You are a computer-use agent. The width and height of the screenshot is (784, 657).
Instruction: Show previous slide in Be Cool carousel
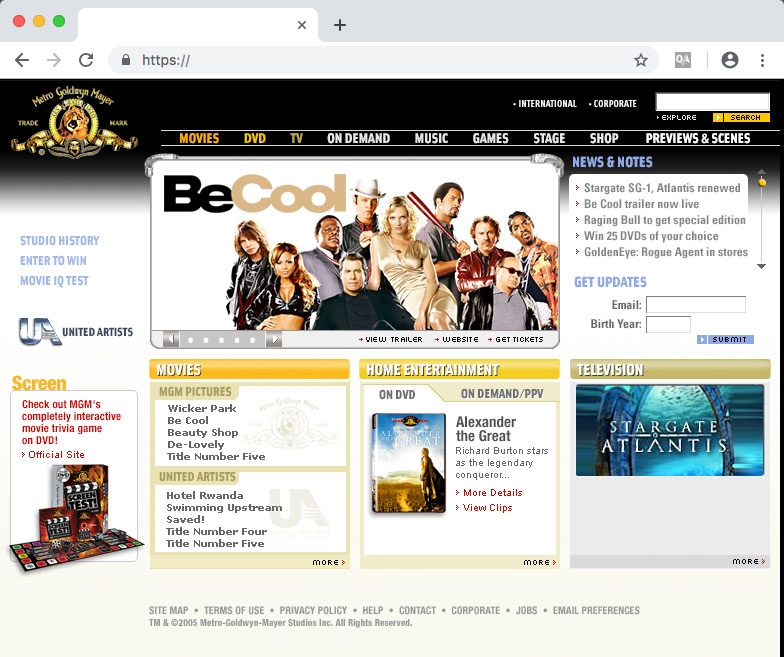coord(171,340)
